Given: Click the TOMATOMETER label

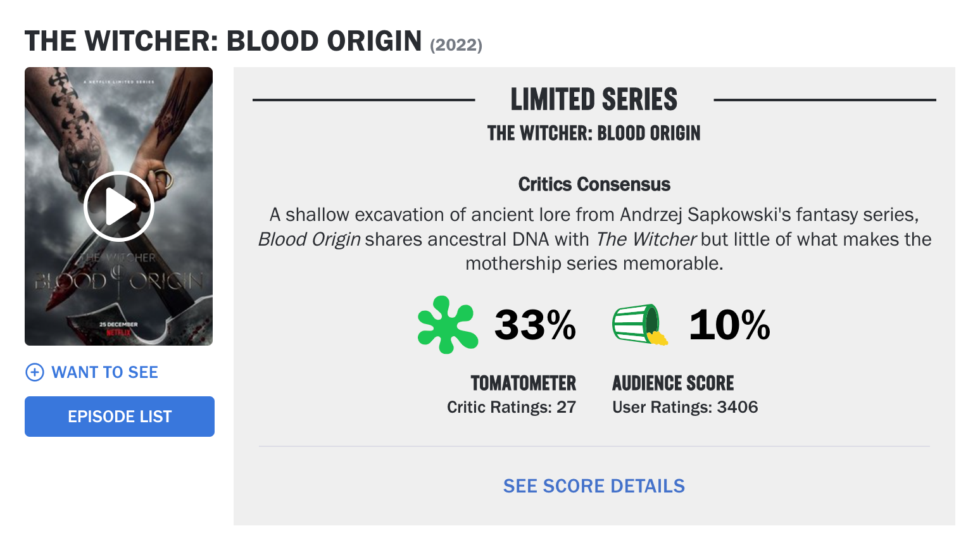Looking at the screenshot, I should (523, 383).
